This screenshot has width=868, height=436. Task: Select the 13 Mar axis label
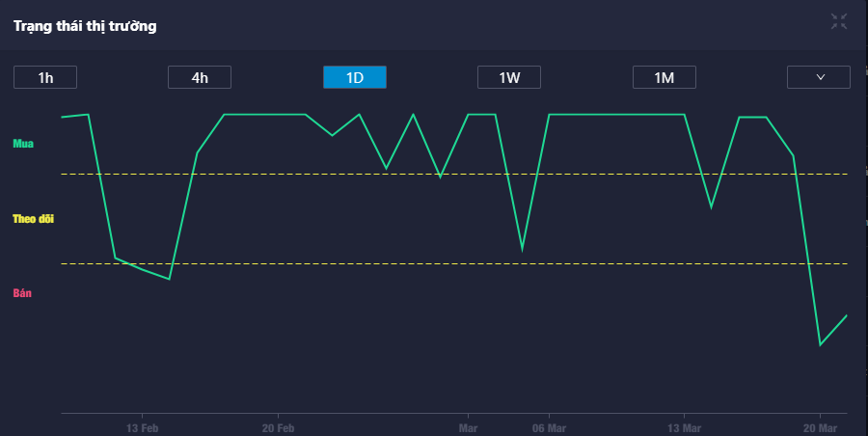684,427
